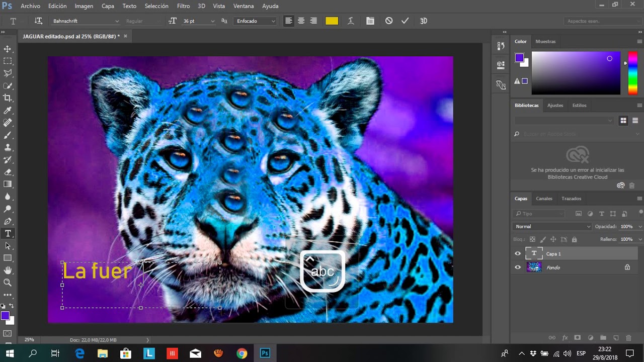
Task: Commit current text edits checkmark
Action: pos(405,21)
